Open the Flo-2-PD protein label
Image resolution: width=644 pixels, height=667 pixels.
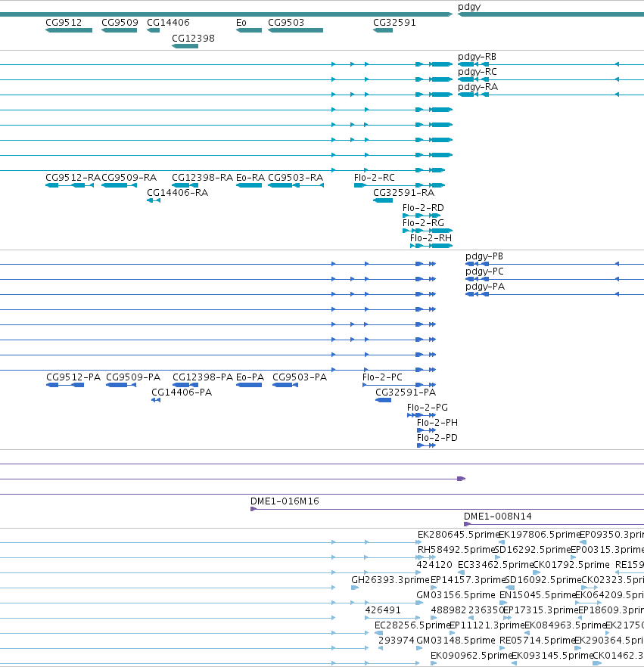(x=437, y=438)
